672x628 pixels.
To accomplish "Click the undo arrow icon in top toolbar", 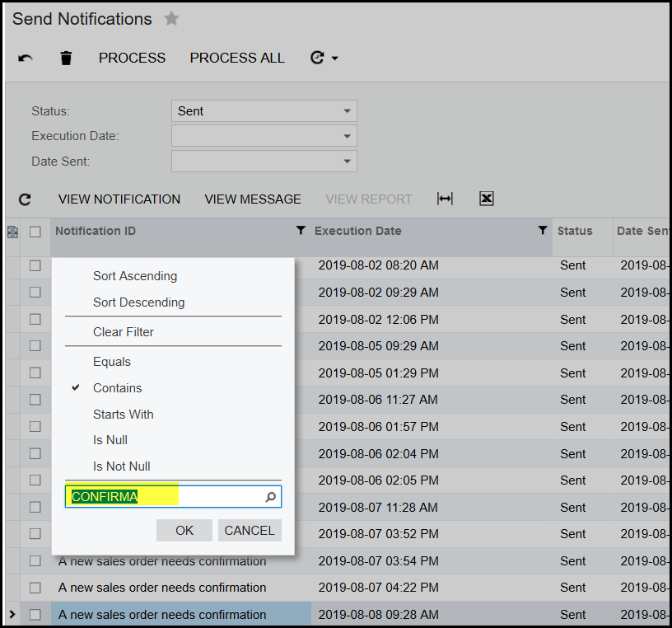I will pyautogui.click(x=26, y=58).
